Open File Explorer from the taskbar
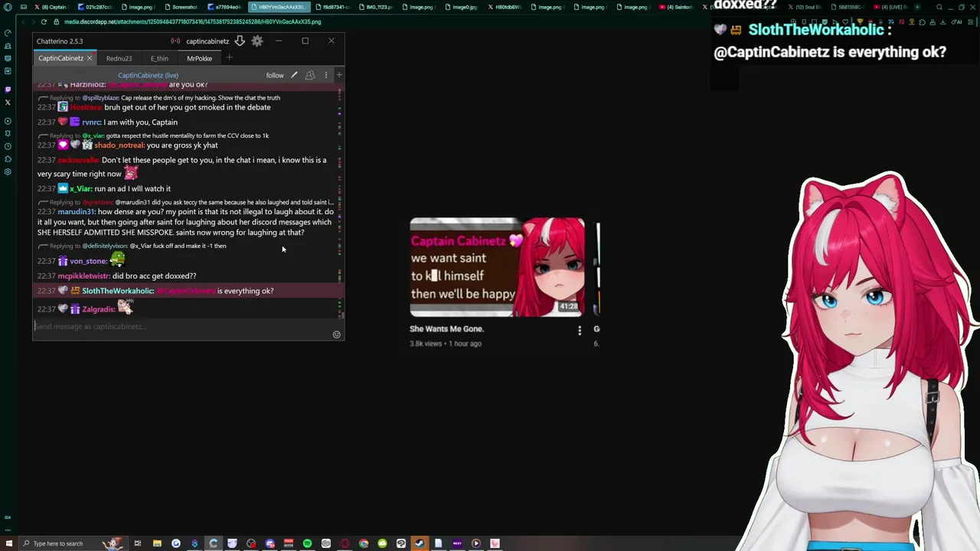Image resolution: width=980 pixels, height=551 pixels. point(157,543)
